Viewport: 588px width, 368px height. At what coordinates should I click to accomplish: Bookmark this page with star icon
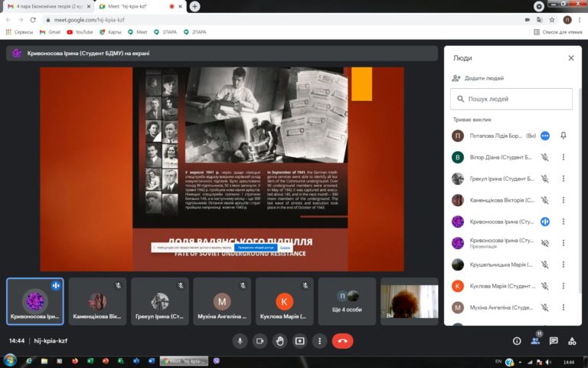pyautogui.click(x=552, y=20)
